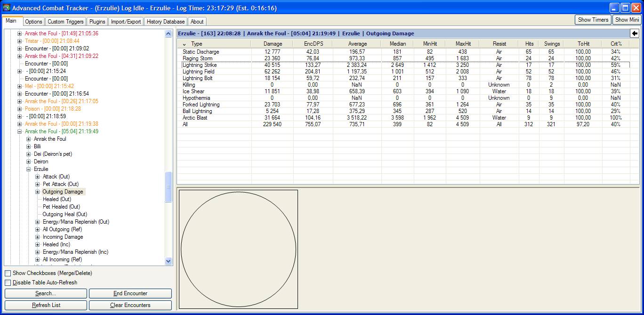Viewport: 644px width, 315px height.
Task: Click the Show Mini button
Action: (x=627, y=20)
